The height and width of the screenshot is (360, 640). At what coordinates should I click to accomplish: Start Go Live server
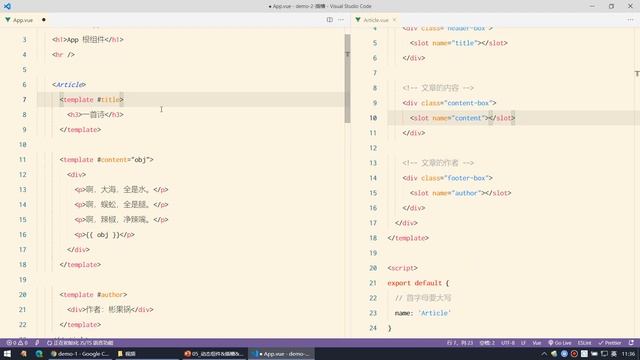point(559,343)
